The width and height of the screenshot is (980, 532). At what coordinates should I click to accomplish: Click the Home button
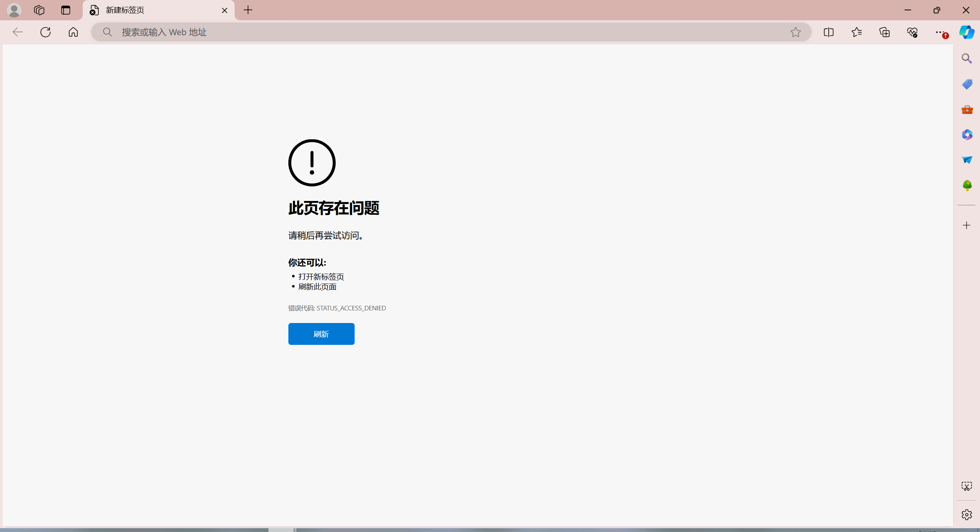[x=73, y=32]
